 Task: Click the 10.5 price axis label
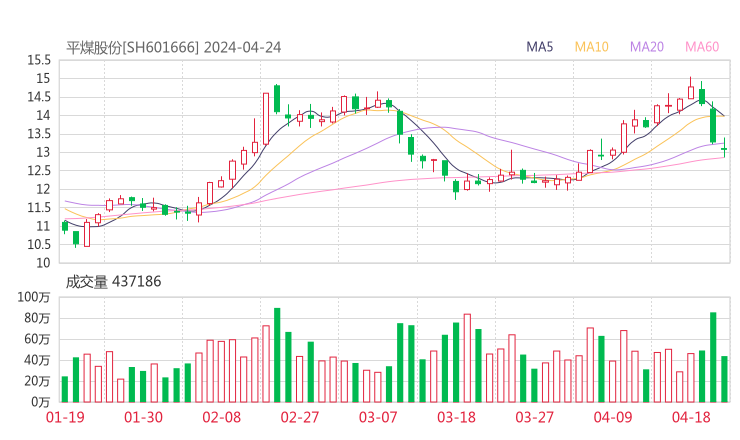39,245
